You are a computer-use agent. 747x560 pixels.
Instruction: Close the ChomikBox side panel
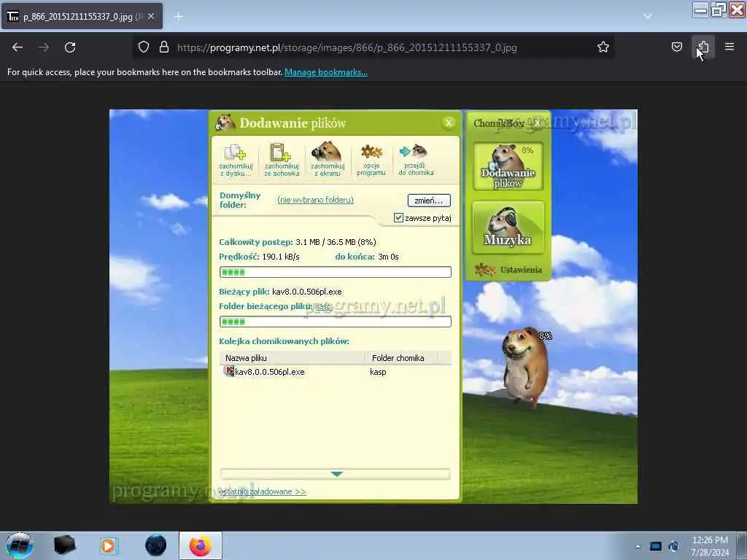[538, 122]
